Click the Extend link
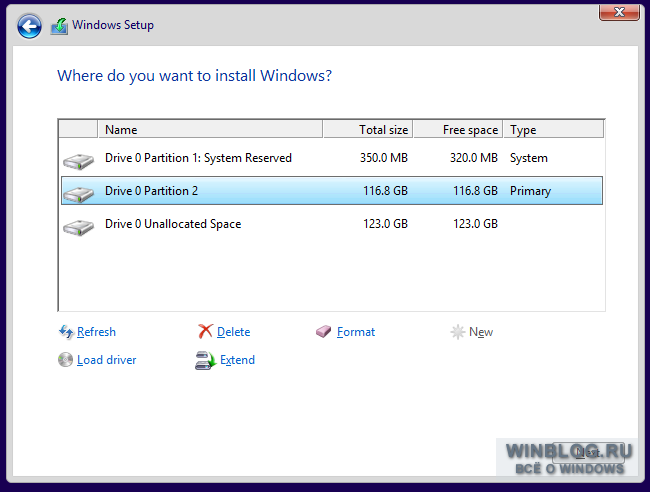The height and width of the screenshot is (492, 650). coord(237,360)
